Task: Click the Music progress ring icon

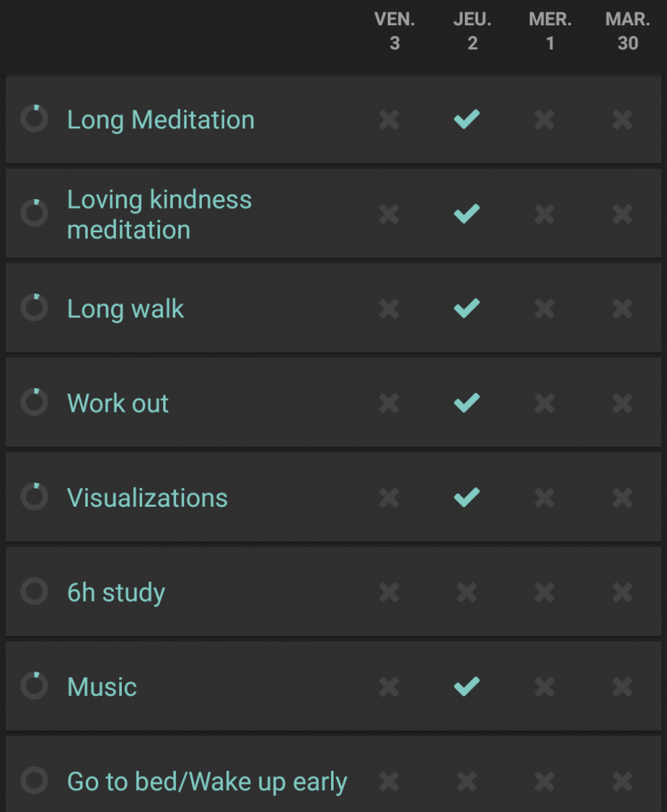Action: pyautogui.click(x=34, y=686)
